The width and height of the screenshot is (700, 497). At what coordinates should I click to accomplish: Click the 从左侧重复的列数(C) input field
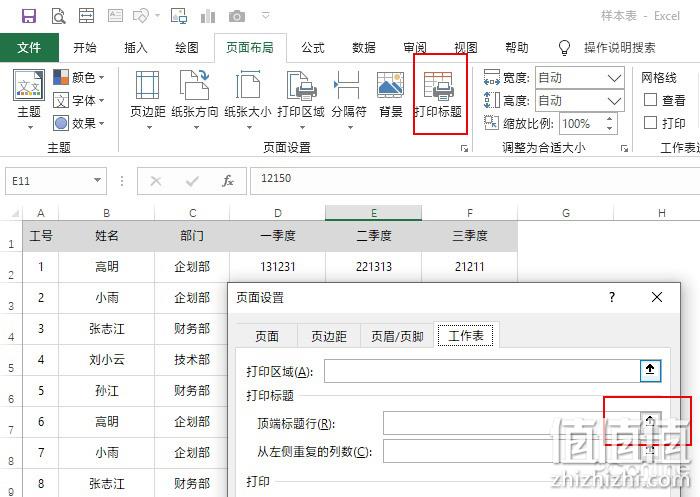coord(512,451)
